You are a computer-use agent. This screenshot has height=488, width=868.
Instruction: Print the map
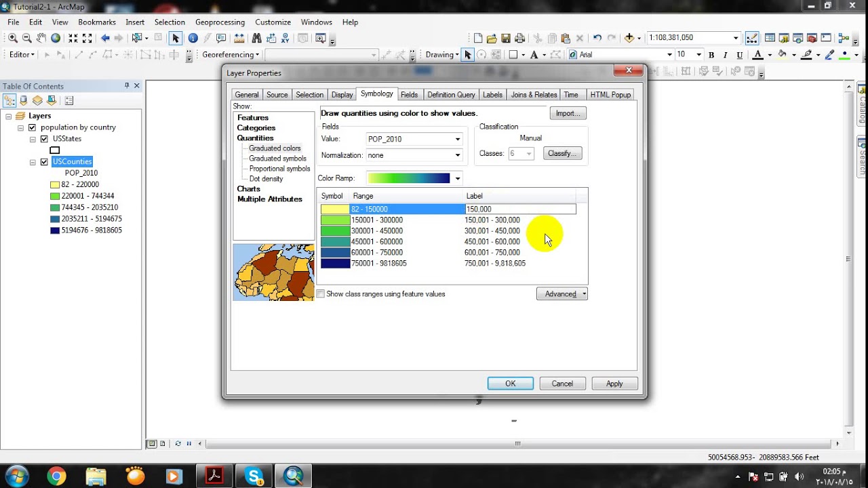pos(519,38)
